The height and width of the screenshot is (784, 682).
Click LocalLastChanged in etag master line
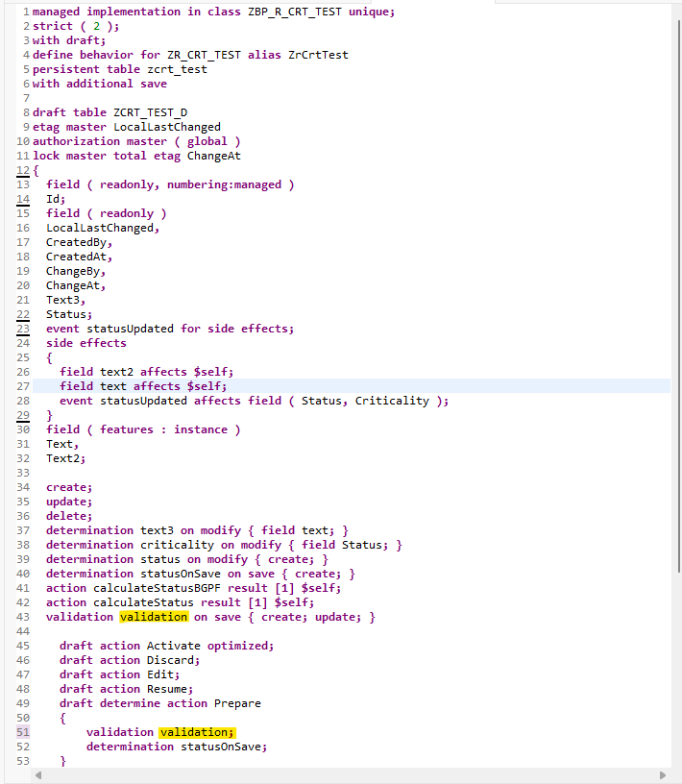click(167, 127)
